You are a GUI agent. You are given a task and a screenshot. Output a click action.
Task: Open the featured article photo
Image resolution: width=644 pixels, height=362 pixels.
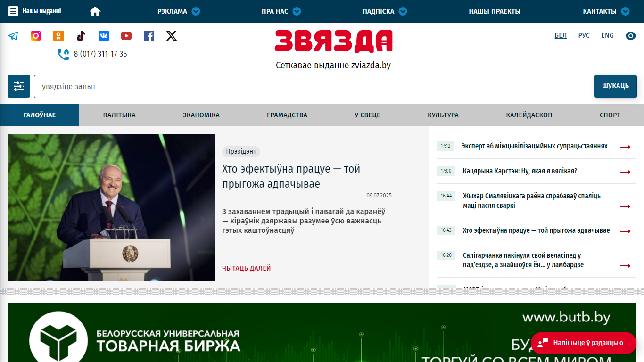click(x=111, y=207)
